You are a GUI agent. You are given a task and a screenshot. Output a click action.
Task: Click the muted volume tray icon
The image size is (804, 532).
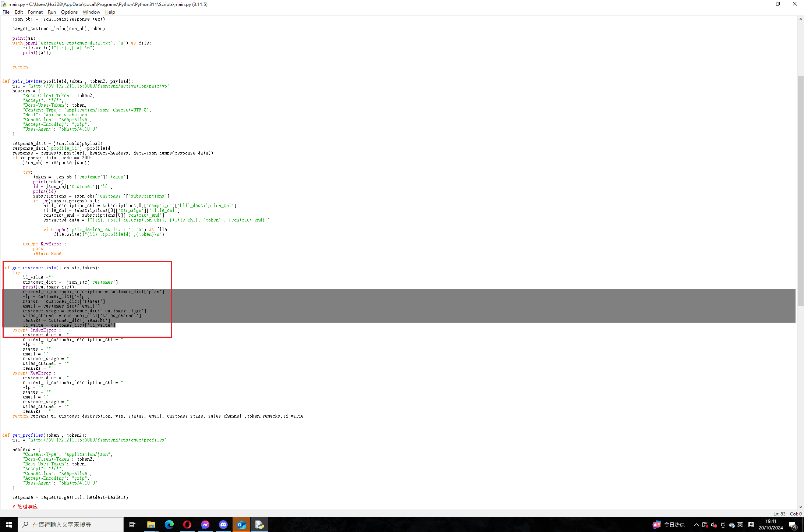(x=714, y=525)
